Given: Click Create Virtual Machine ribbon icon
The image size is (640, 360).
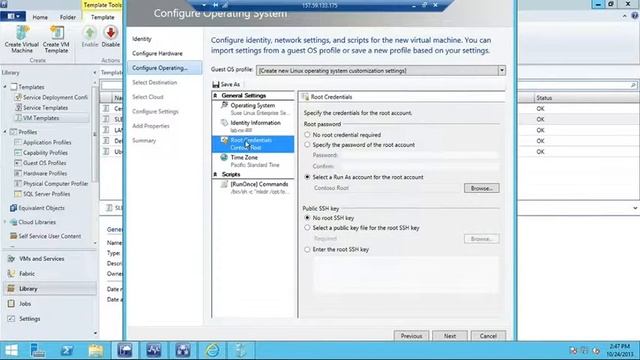Looking at the screenshot, I should point(22,39).
